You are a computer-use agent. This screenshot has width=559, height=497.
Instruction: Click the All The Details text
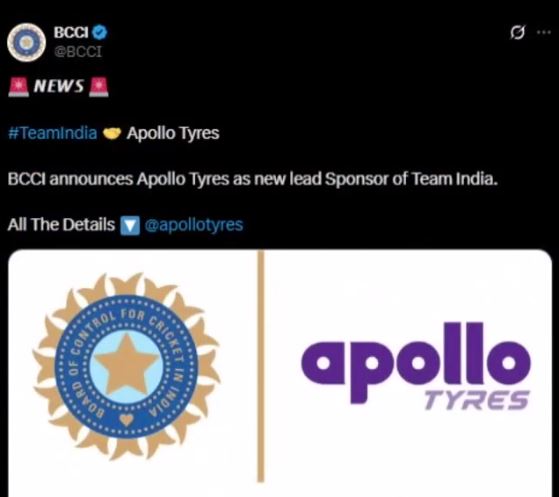(61, 225)
